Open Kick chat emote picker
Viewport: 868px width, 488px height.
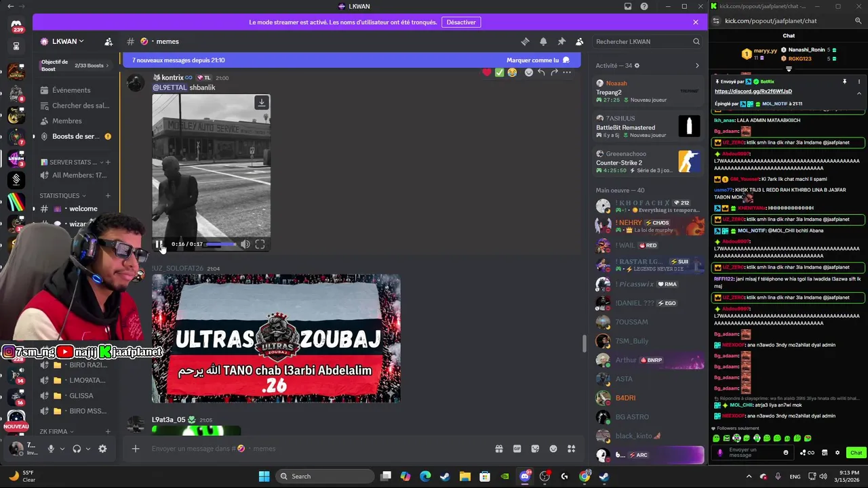[x=786, y=453]
